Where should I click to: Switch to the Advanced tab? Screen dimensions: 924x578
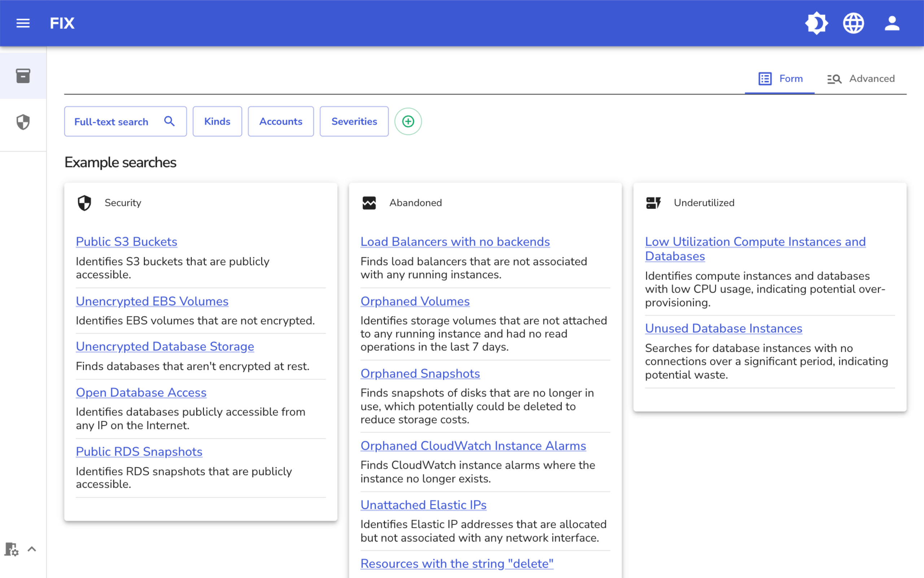pos(860,79)
